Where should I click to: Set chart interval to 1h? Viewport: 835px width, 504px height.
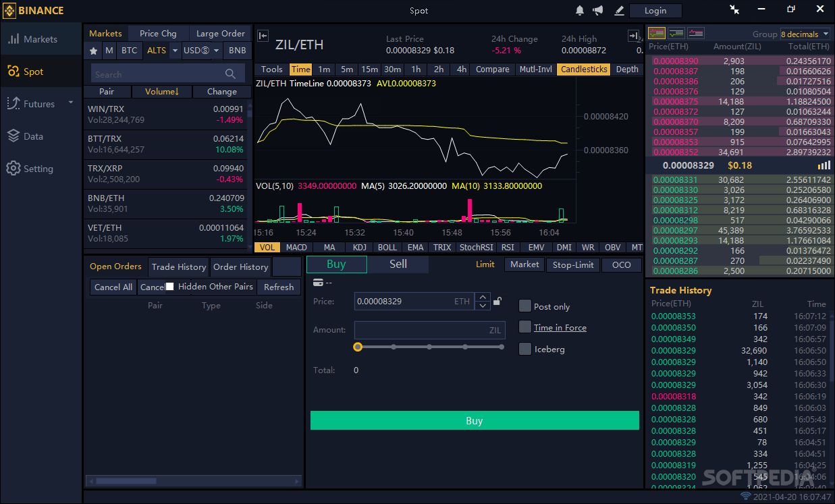coord(416,69)
